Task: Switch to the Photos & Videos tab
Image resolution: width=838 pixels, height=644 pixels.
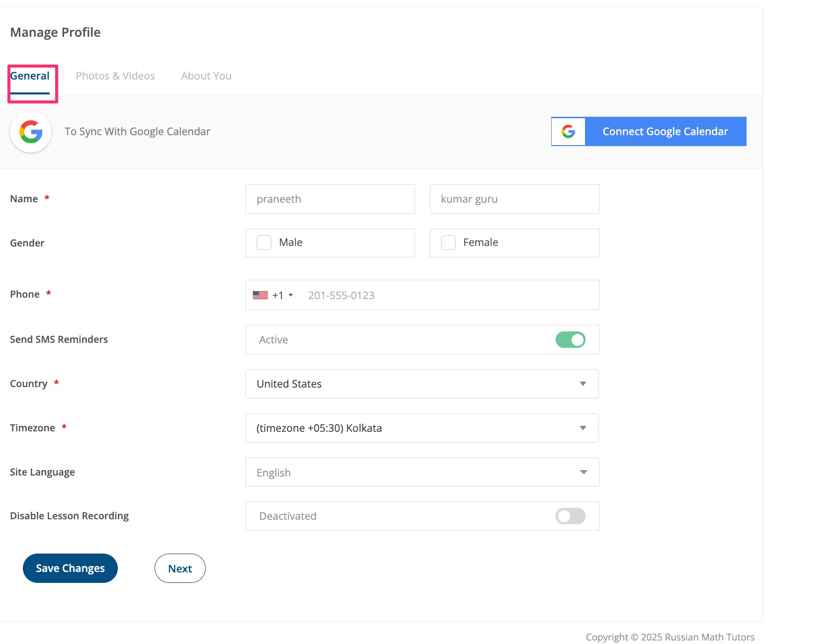Action: [x=115, y=76]
